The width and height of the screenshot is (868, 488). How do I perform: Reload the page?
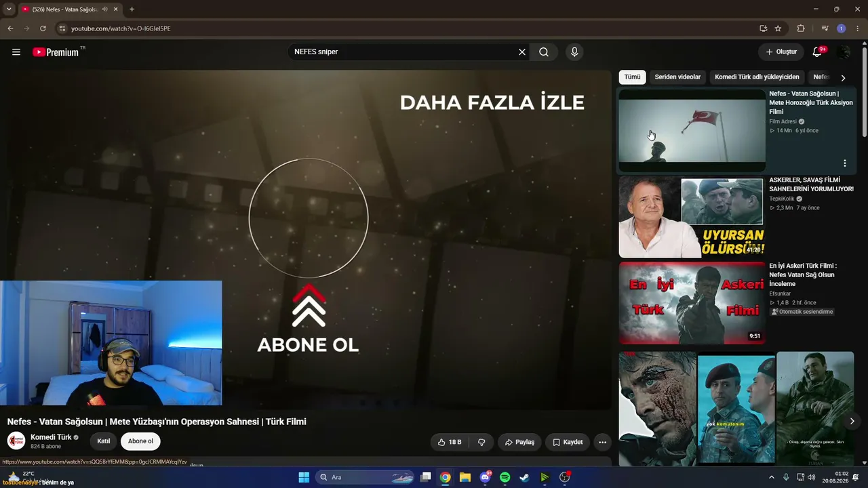(x=43, y=28)
